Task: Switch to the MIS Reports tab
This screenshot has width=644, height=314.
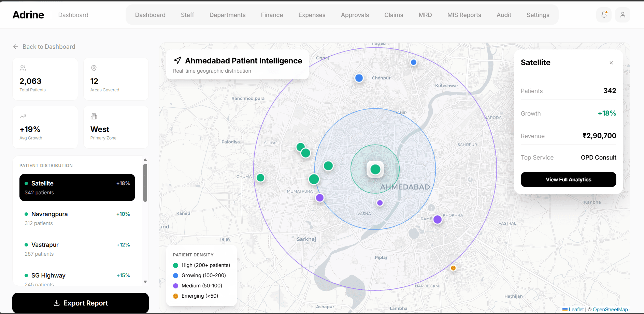Action: pos(464,15)
